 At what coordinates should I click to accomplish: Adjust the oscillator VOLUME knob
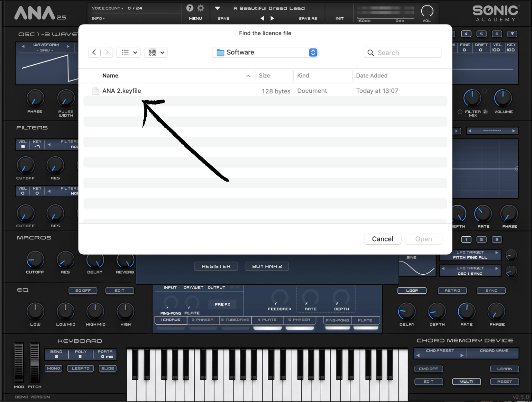[503, 98]
